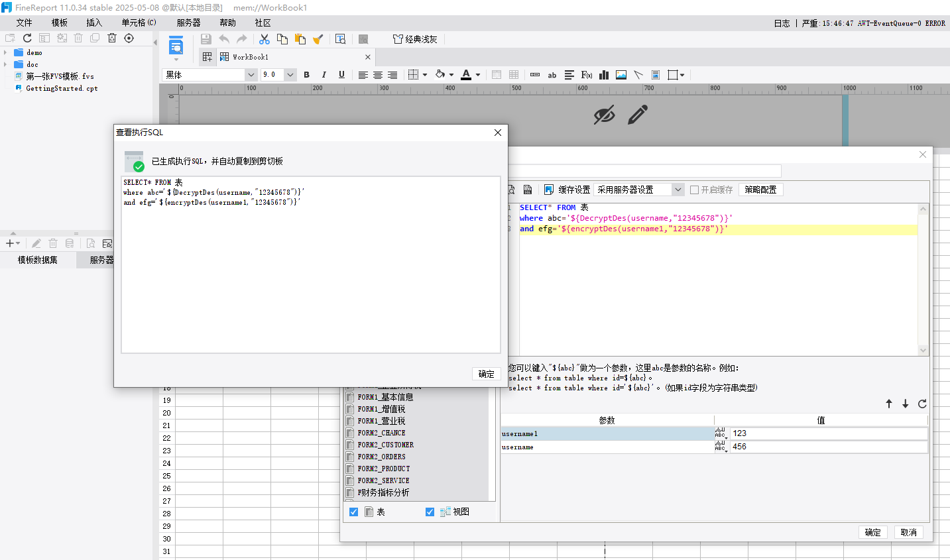Screen dimensions: 950x560
Task: Insert formula with the F(x) icon
Action: click(587, 75)
